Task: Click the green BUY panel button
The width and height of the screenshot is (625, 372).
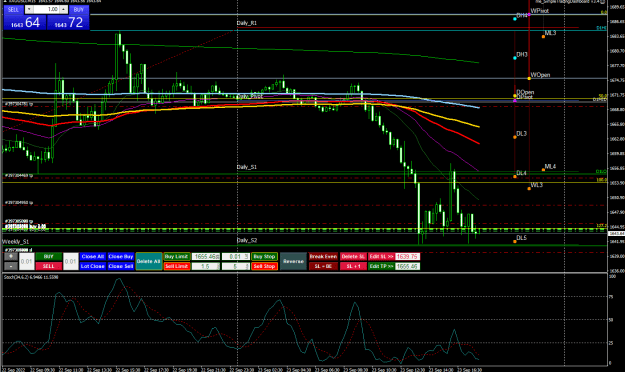Action: coord(49,256)
